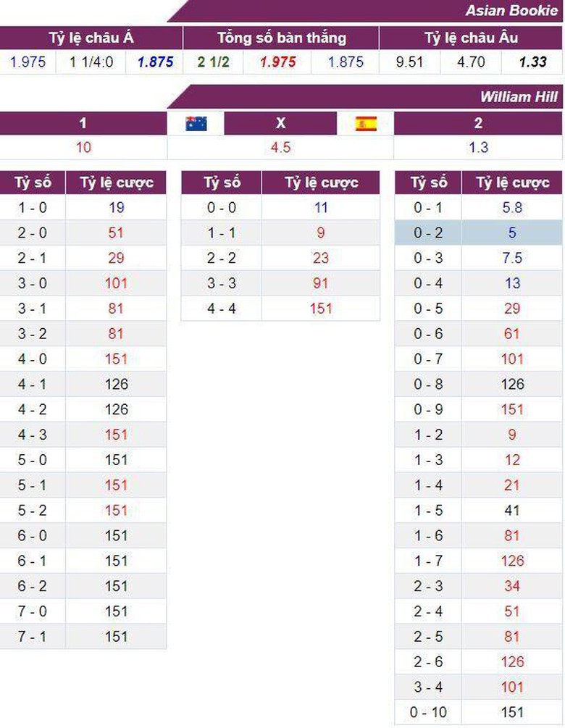Image resolution: width=565 pixels, height=728 pixels.
Task: Pick the home win odds of 10
Action: click(x=83, y=147)
